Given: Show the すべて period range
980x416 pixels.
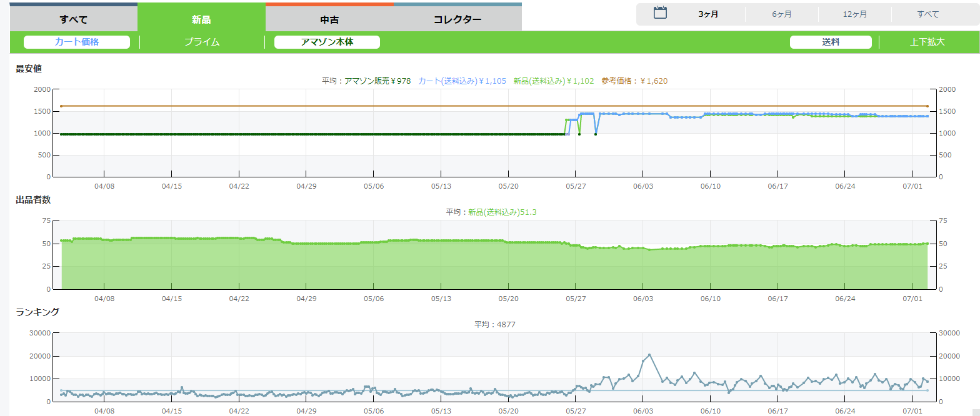Looking at the screenshot, I should pyautogui.click(x=927, y=14).
